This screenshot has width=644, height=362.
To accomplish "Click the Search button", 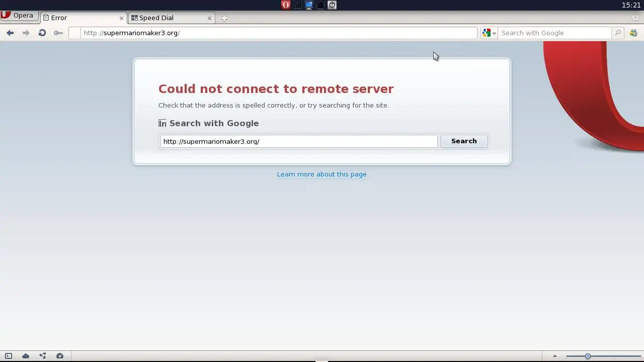I will (464, 141).
